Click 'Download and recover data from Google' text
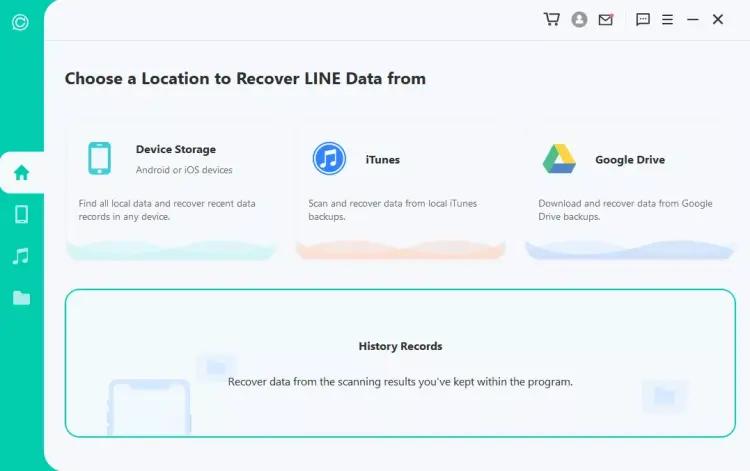Viewport: 750px width, 471px height. (625, 210)
